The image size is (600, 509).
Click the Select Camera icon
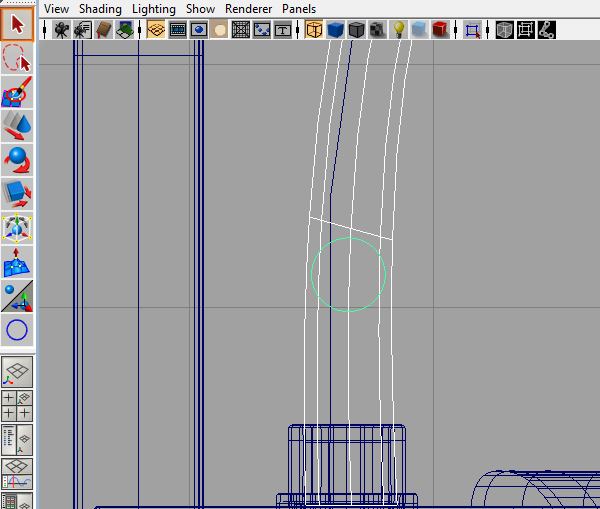click(x=61, y=30)
